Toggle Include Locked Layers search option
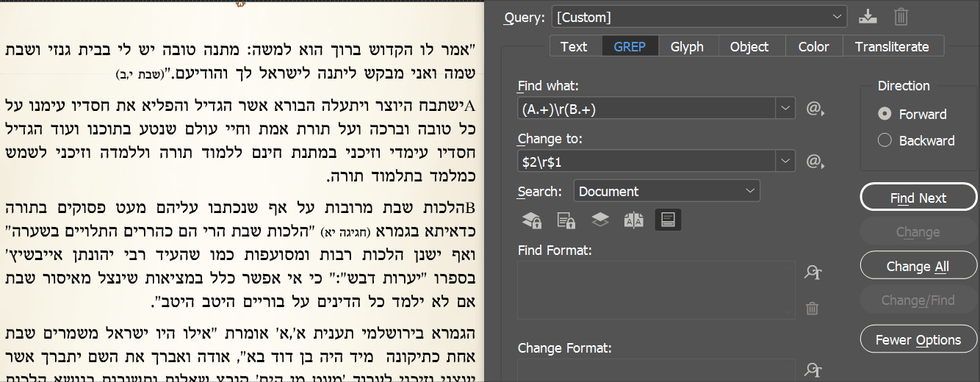The height and width of the screenshot is (382, 980). [532, 220]
